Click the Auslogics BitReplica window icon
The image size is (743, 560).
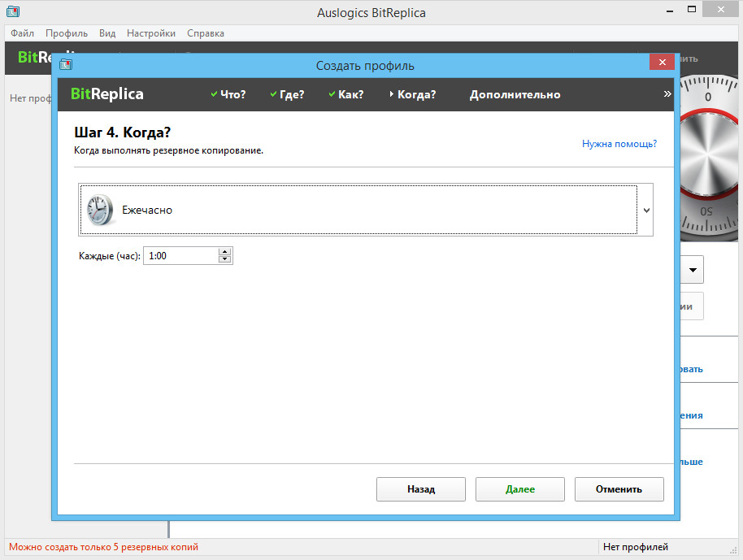pos(13,11)
